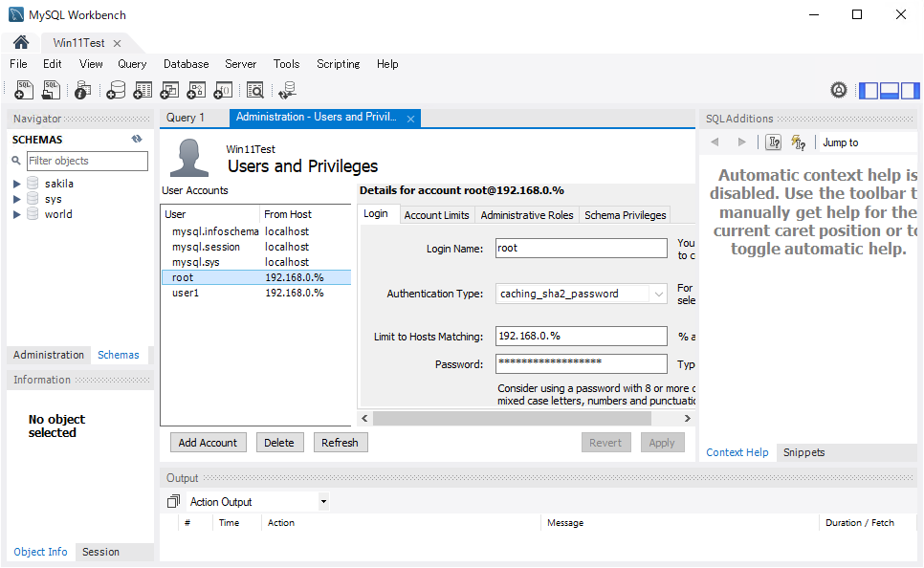Click the Login Name field

click(x=581, y=248)
